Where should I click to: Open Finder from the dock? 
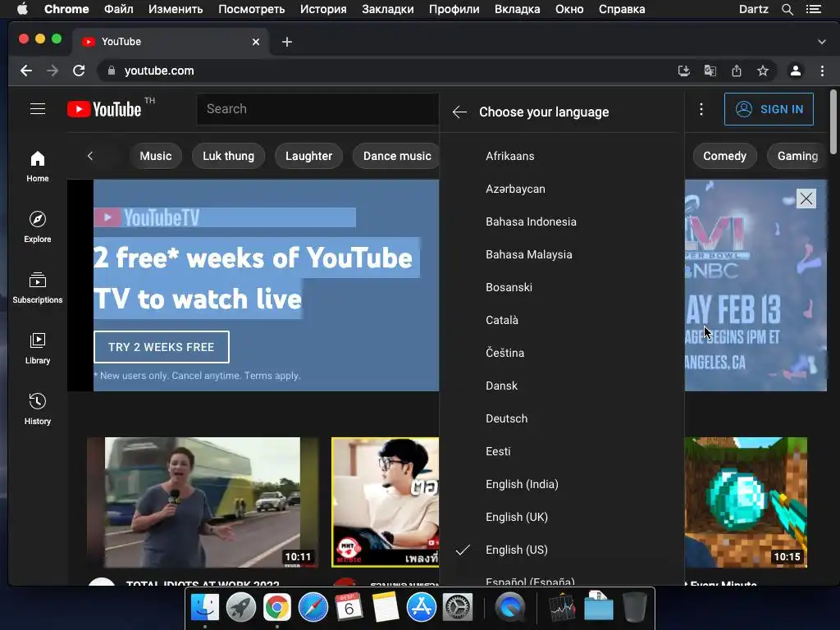[x=205, y=608]
